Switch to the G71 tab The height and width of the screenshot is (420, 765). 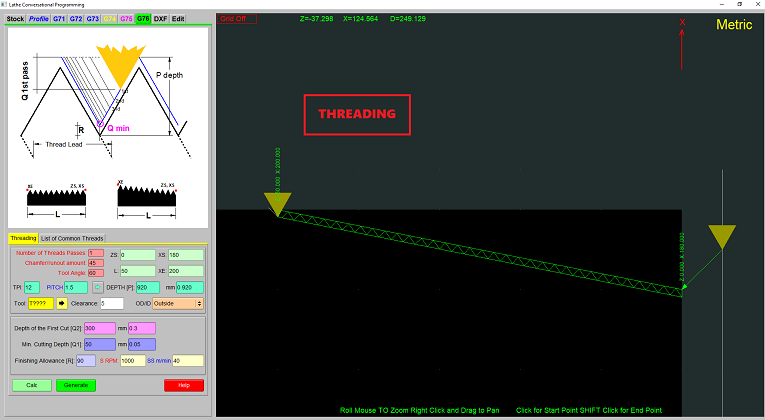61,18
